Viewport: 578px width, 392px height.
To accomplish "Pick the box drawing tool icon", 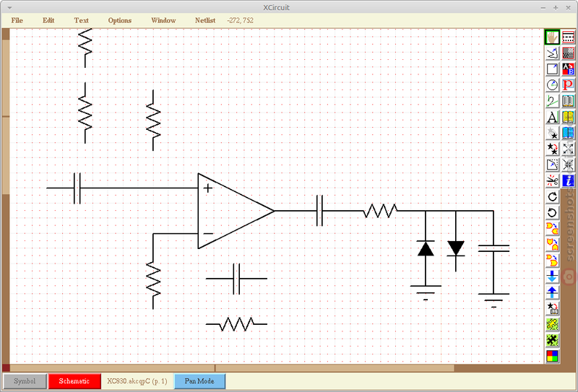I will click(552, 69).
